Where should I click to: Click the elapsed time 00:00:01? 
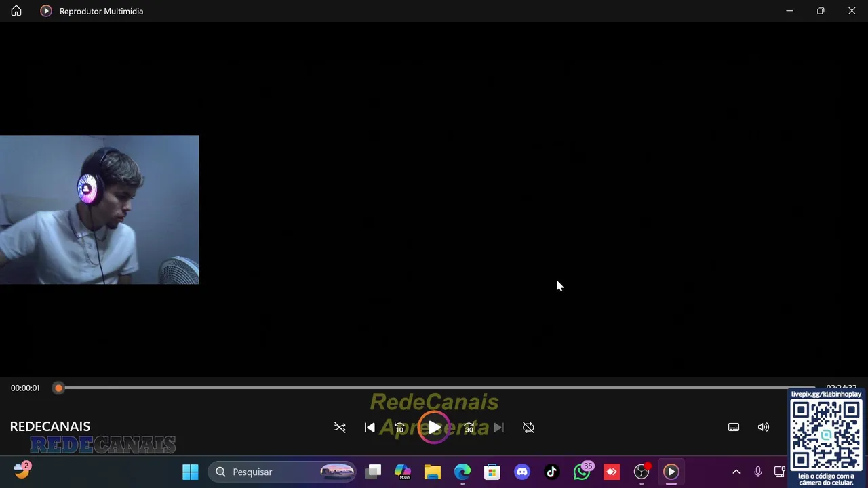tap(25, 388)
